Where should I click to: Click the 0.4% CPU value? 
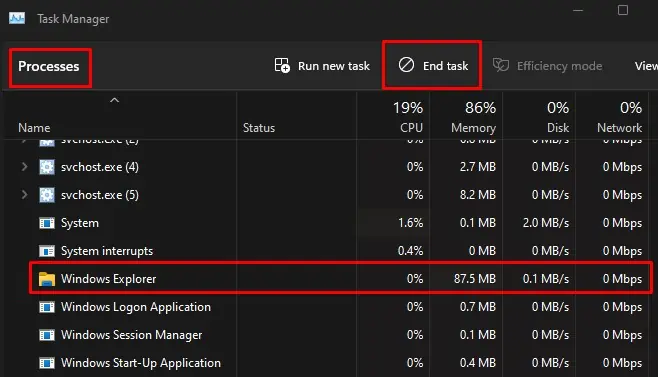click(410, 251)
